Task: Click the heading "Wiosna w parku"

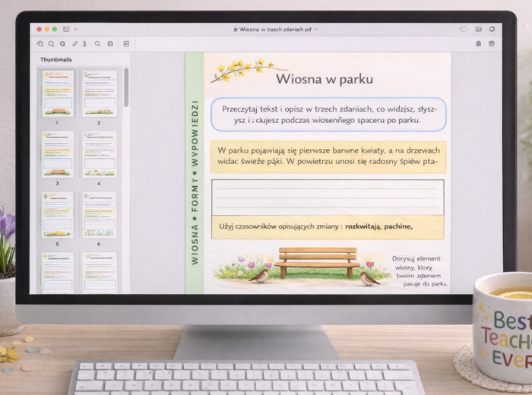Action: [x=325, y=79]
